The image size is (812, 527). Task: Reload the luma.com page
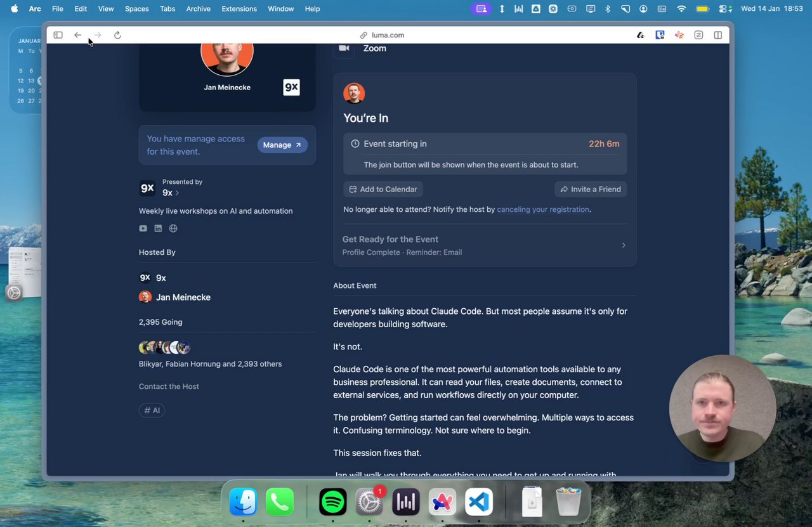point(117,35)
